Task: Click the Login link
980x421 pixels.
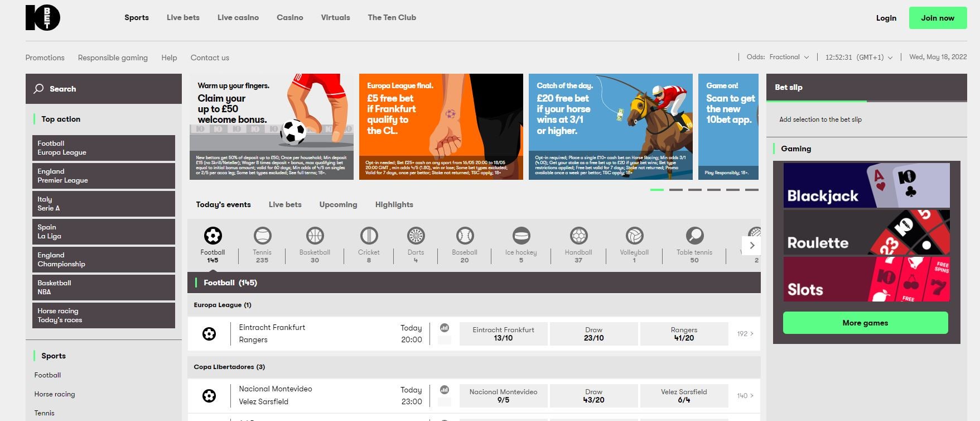Action: 886,18
